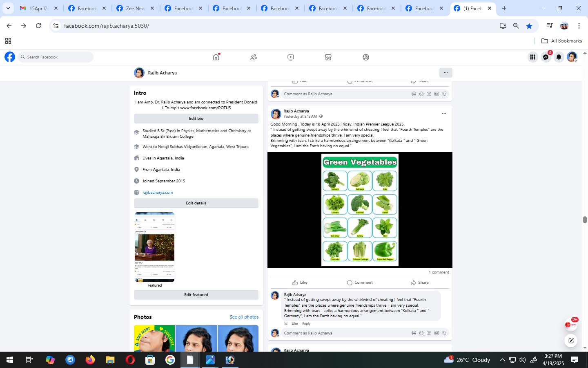Comment on the Green Vegetables post
588x368 pixels.
360,283
